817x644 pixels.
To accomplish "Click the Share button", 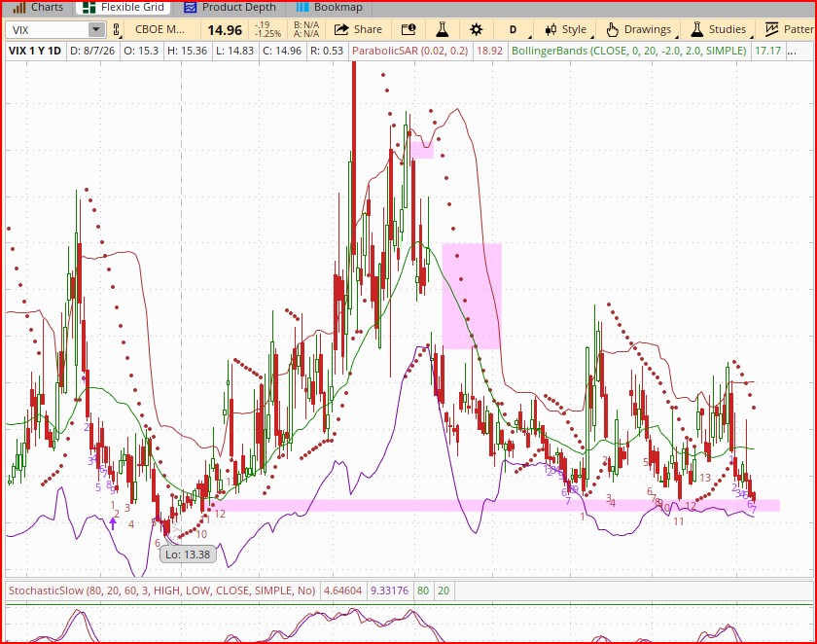I will pyautogui.click(x=359, y=30).
